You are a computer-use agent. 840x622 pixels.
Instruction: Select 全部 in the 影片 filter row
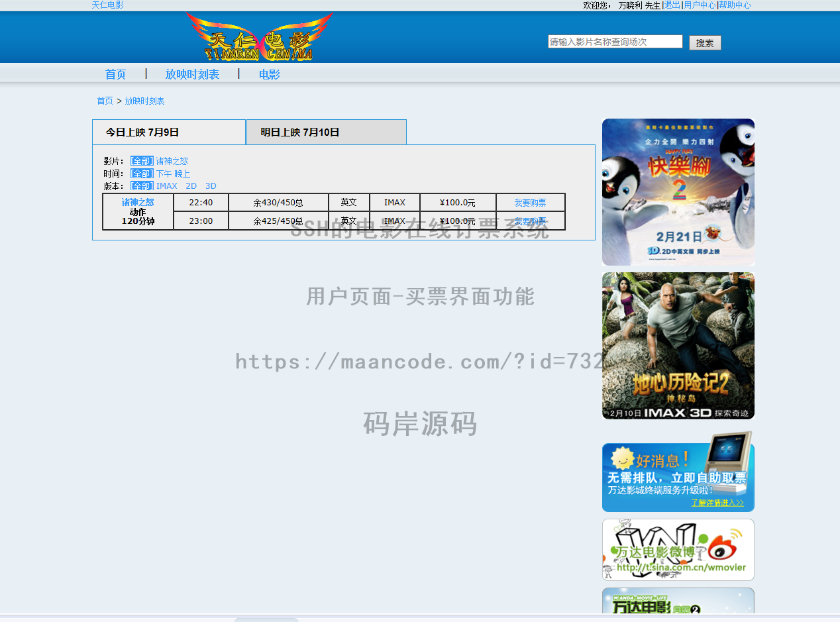(x=142, y=161)
